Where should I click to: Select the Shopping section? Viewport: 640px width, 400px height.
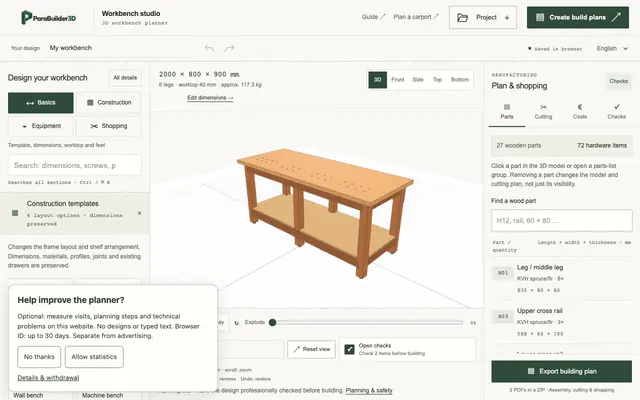[x=109, y=126]
